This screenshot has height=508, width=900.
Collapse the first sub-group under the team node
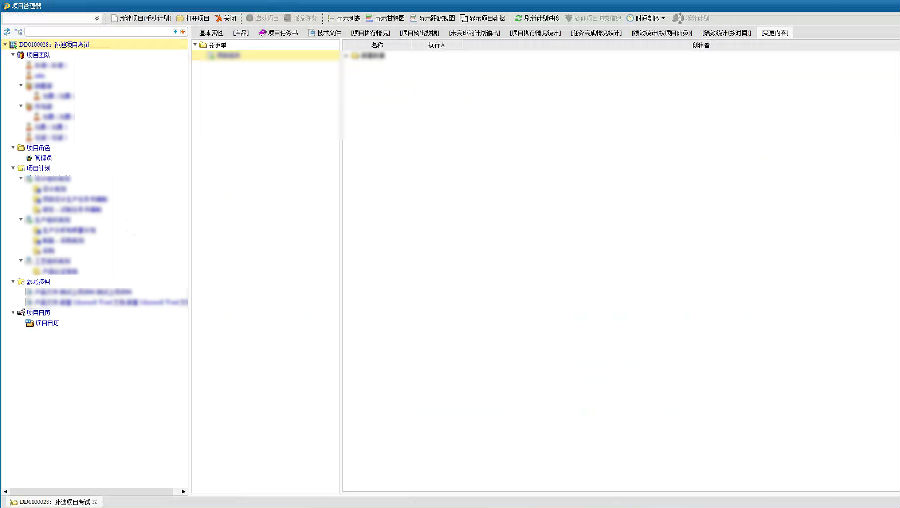coord(21,86)
